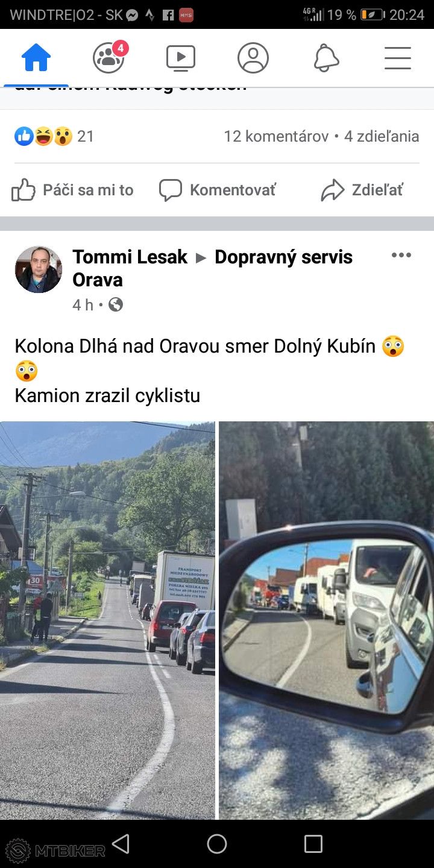
Task: Tap the public globe privacy icon
Action: click(x=116, y=305)
